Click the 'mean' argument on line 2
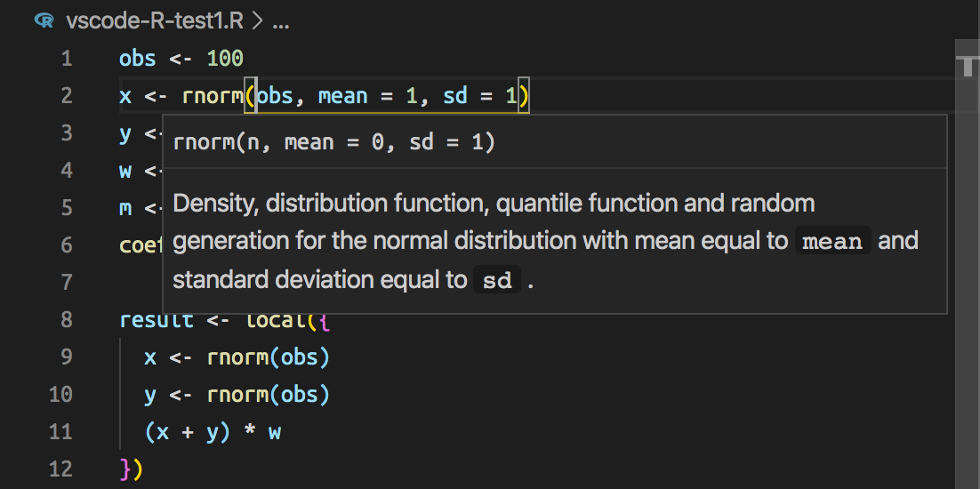The width and height of the screenshot is (980, 489). pyautogui.click(x=342, y=96)
